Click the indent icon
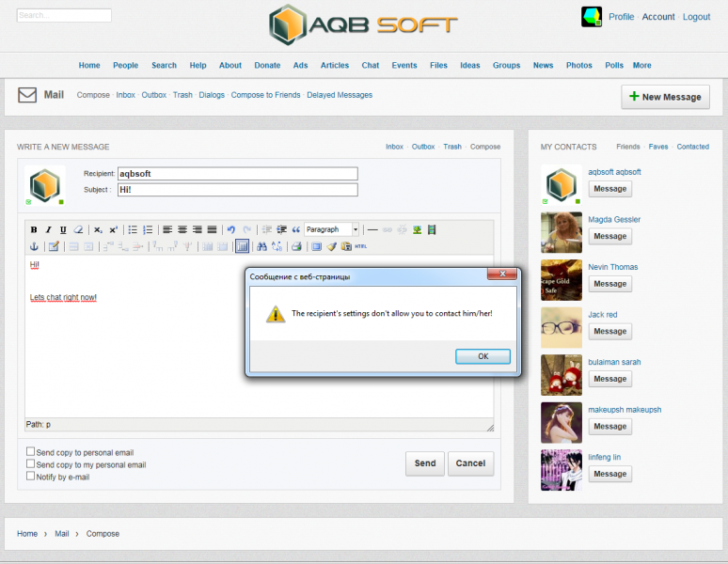This screenshot has width=728, height=564. (x=281, y=229)
